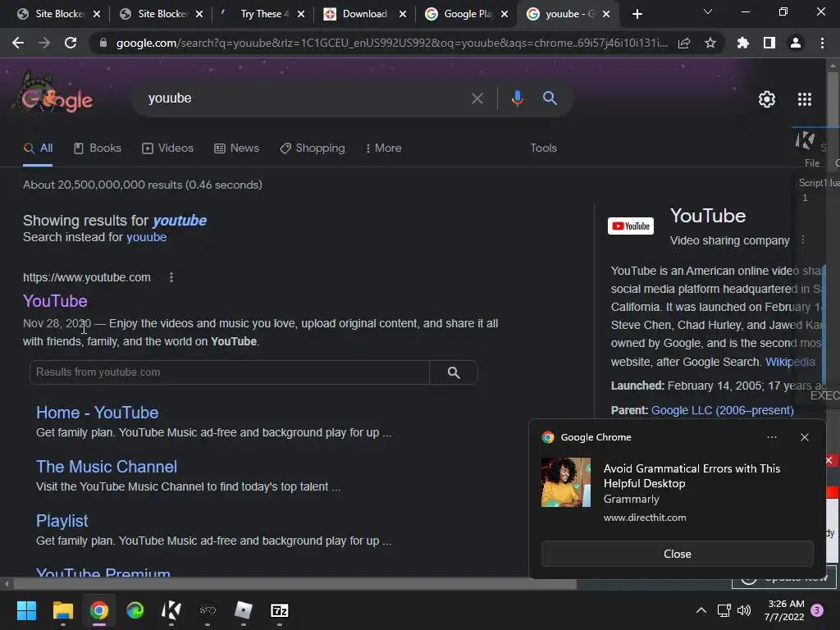Search instead for youube link

pyautogui.click(x=146, y=237)
